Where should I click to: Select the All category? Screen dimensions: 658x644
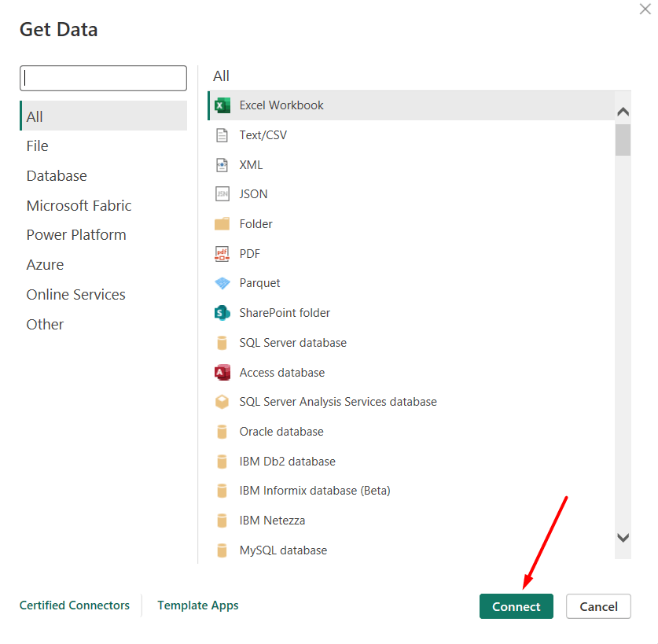coord(103,116)
